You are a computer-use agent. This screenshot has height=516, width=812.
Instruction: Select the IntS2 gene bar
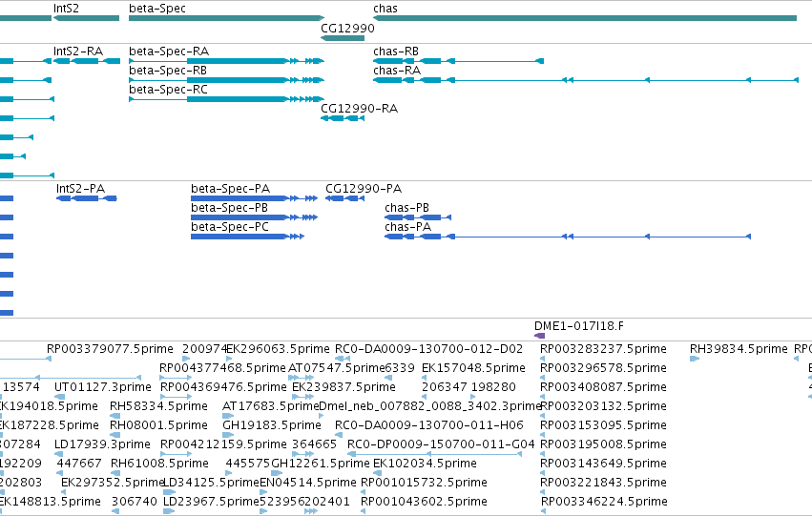[x=87, y=18]
